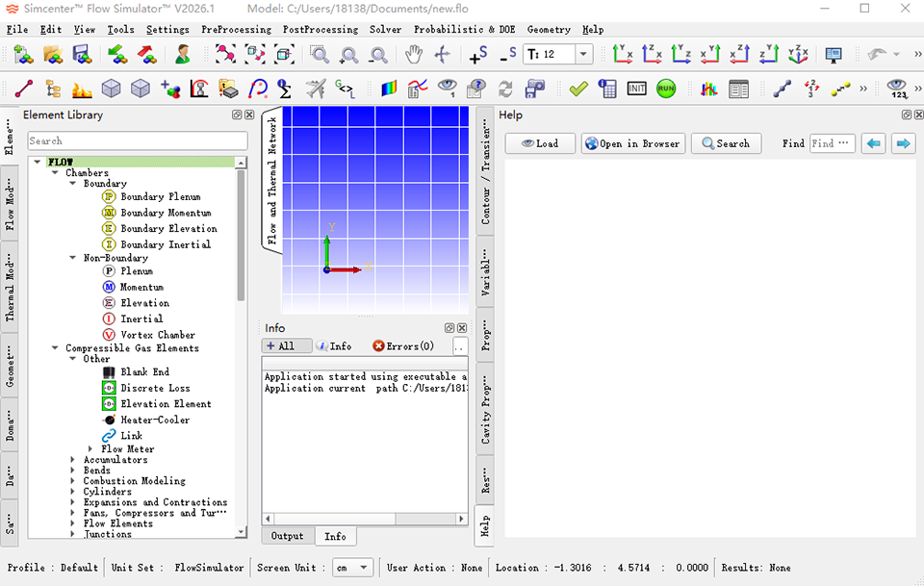Click the Find field in Help panel
The image size is (924, 586).
(832, 143)
